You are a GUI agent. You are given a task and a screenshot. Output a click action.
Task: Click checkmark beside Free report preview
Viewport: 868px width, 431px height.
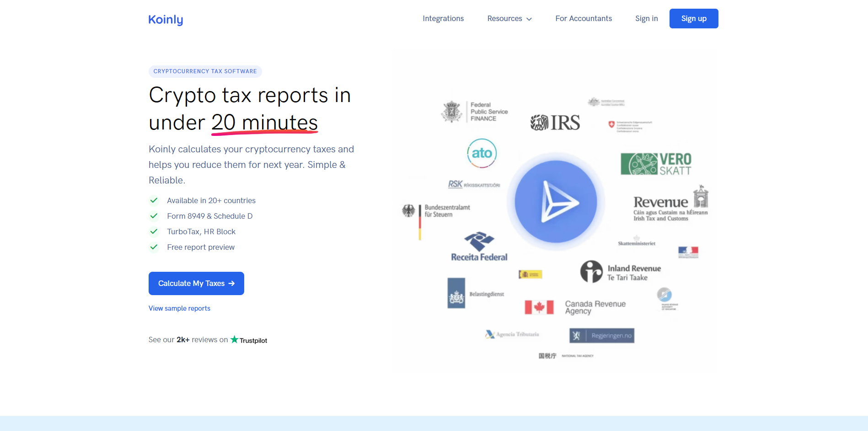coord(154,247)
